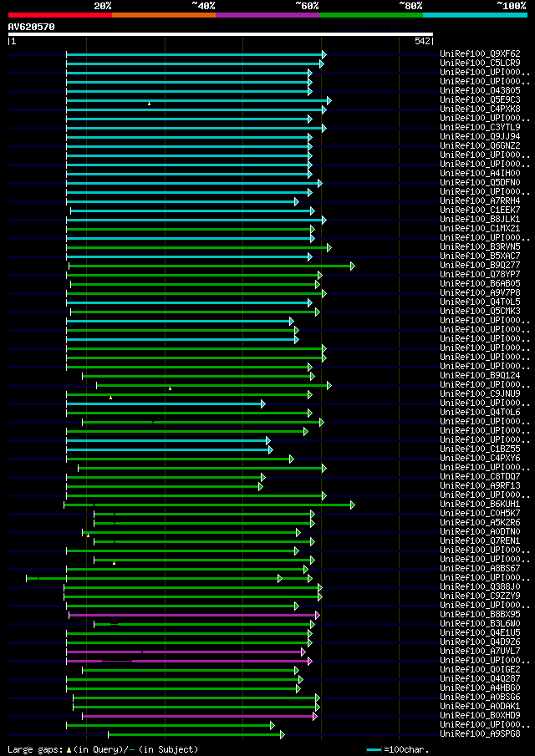
Task: Open hit UniRef100_A0BSG6
Action: point(480,697)
